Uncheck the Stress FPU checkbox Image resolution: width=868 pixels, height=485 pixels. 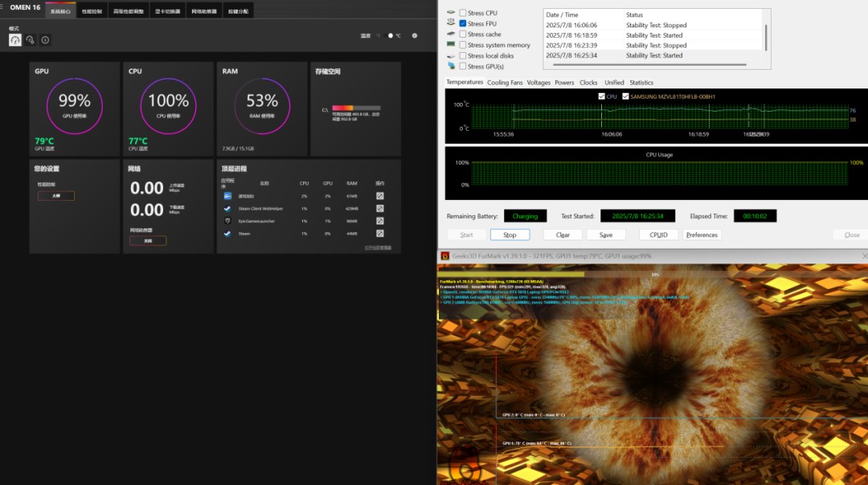[463, 24]
